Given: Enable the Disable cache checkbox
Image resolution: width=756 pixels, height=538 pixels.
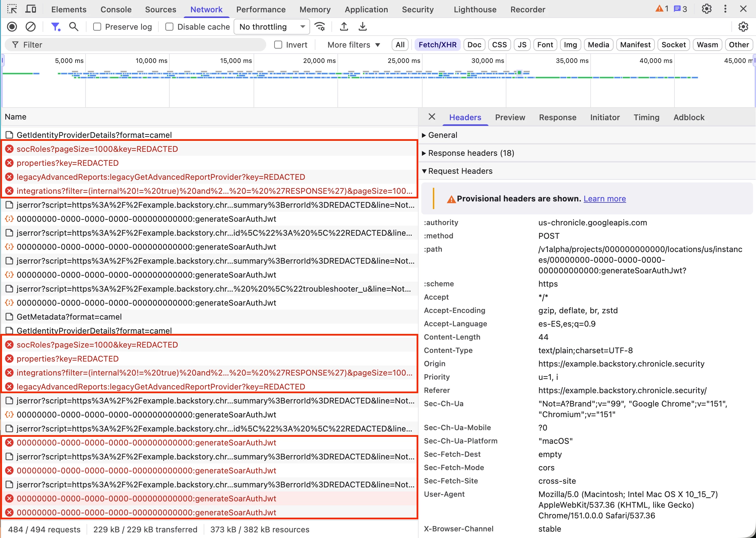Looking at the screenshot, I should tap(169, 27).
